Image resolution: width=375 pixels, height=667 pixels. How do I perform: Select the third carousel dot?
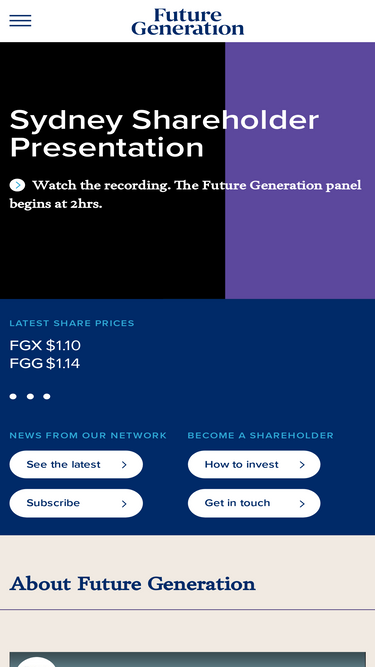coord(47,396)
